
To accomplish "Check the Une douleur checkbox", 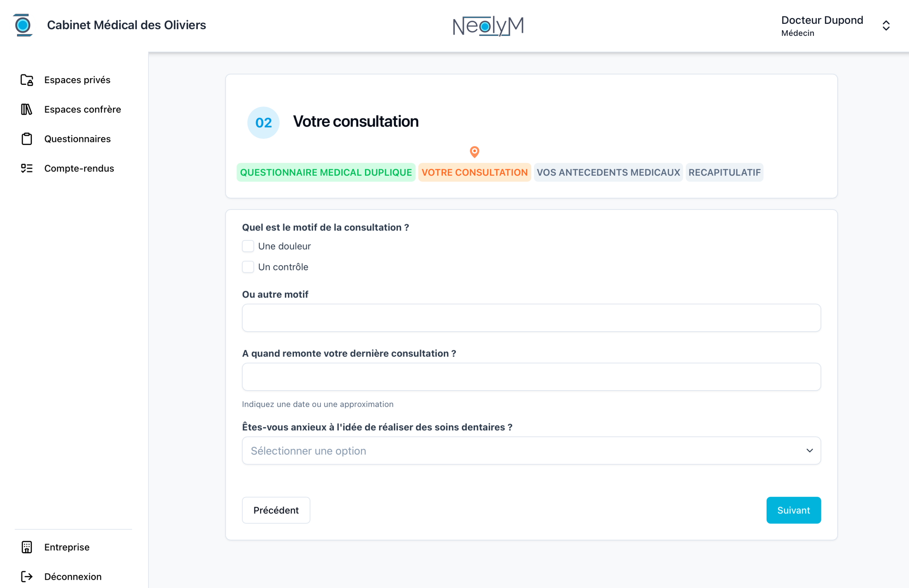I will pos(248,246).
